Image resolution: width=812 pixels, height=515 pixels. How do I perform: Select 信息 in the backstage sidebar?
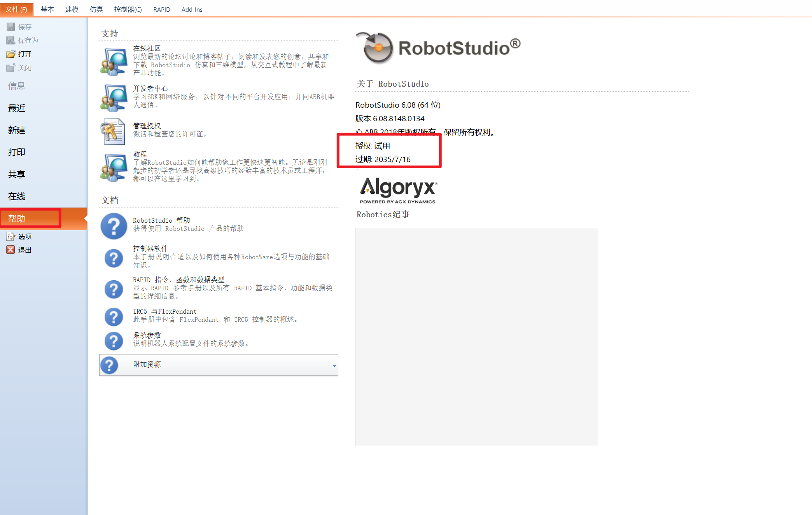pos(17,86)
